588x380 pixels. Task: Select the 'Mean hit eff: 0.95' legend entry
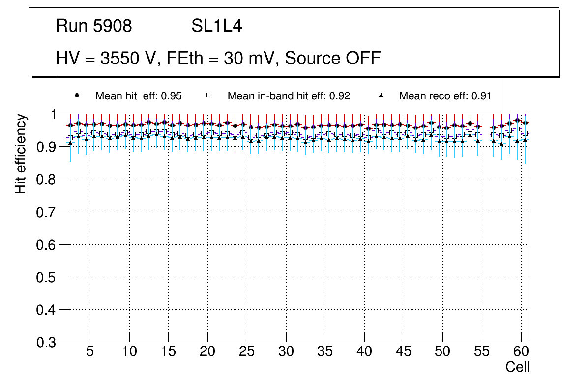(138, 96)
